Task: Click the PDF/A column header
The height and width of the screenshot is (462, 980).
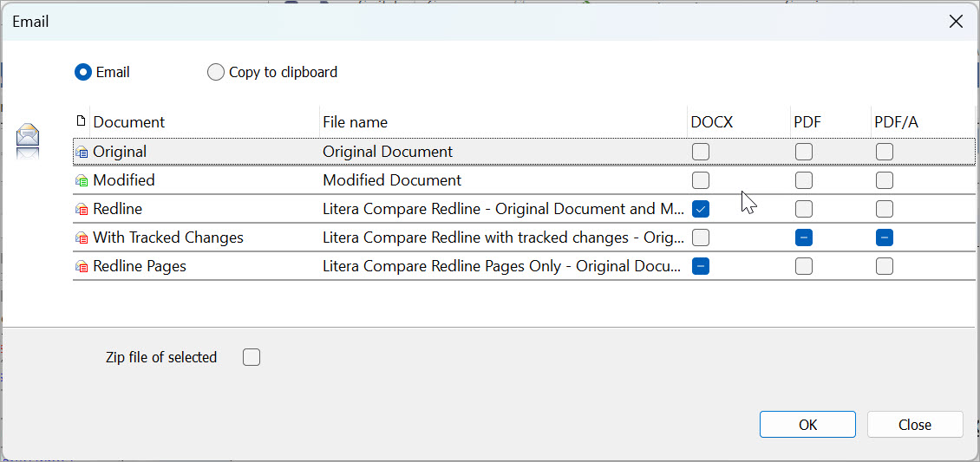Action: (896, 122)
